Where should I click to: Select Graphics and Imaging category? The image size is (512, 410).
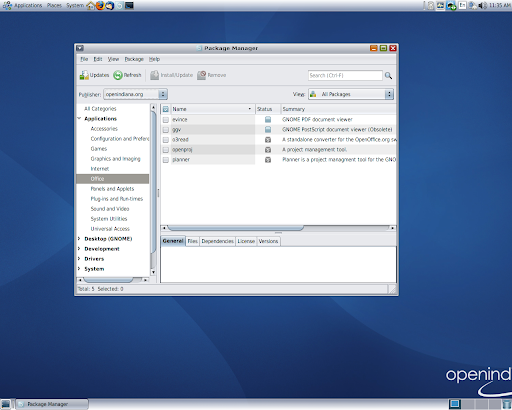pyautogui.click(x=115, y=159)
